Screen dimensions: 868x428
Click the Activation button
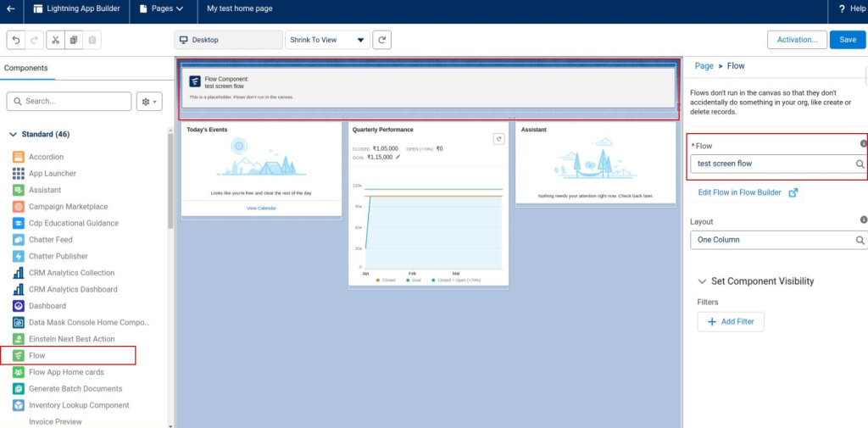797,40
